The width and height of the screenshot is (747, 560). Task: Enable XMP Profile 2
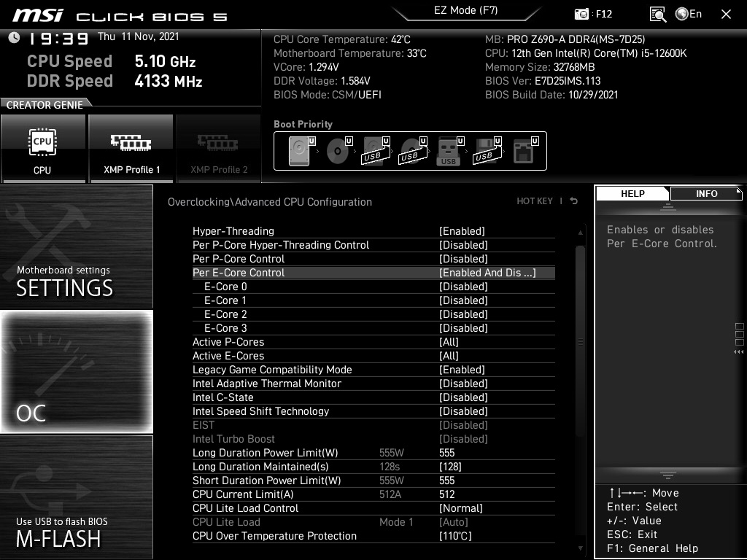click(219, 149)
